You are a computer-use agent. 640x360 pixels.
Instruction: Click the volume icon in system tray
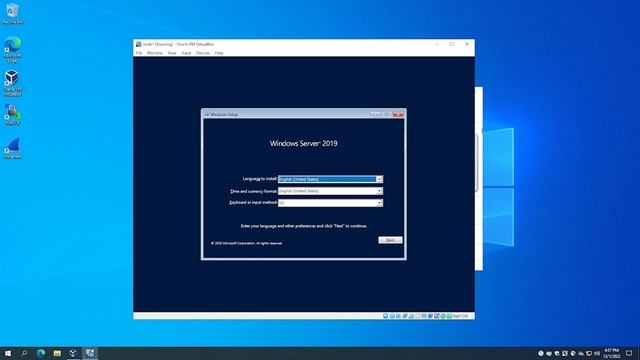597,353
